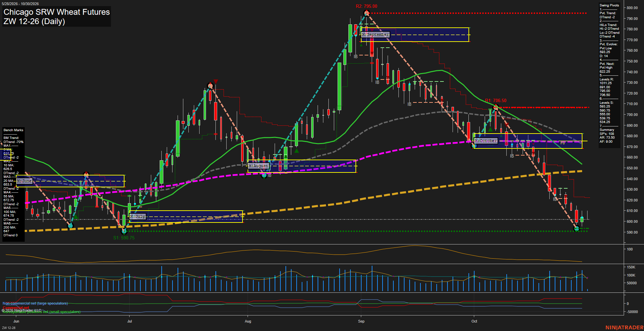The width and height of the screenshot is (644, 331).
Task: Click the S1: 590.75 support label
Action: [124, 238]
